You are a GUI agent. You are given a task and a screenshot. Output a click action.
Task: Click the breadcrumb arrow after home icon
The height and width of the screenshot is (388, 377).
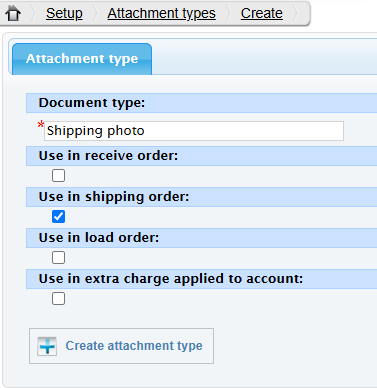click(34, 14)
